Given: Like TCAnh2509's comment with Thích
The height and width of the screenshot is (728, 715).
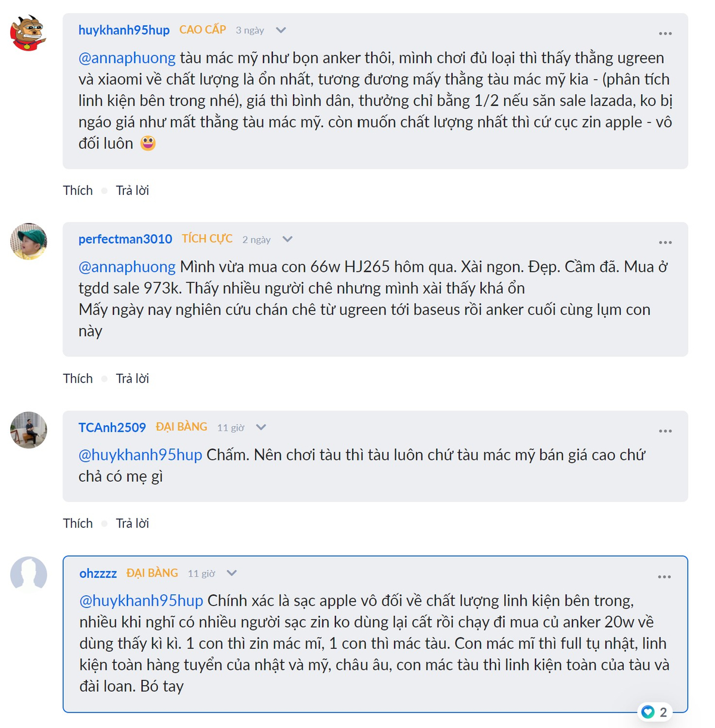Looking at the screenshot, I should 78,523.
